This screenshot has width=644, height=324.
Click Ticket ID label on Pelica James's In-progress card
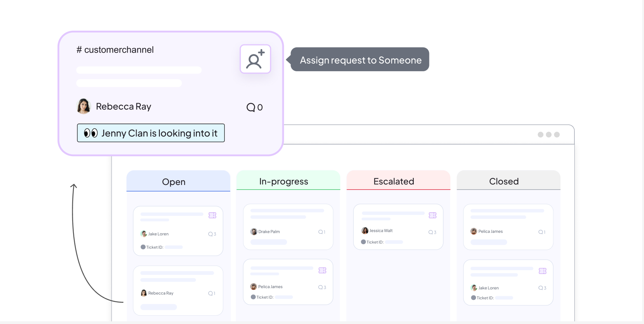click(265, 297)
